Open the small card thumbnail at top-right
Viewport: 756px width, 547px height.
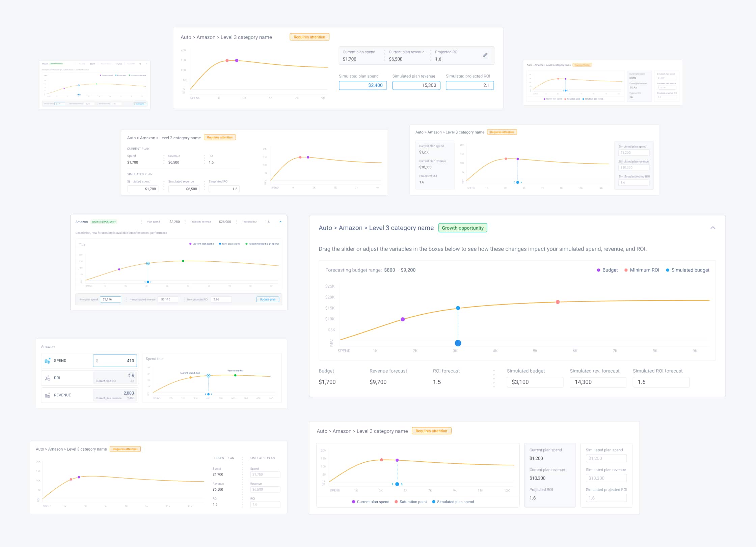[603, 83]
